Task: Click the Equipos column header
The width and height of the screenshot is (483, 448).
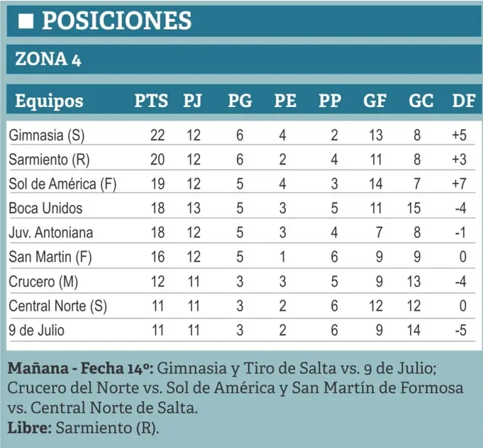Action: 49,101
